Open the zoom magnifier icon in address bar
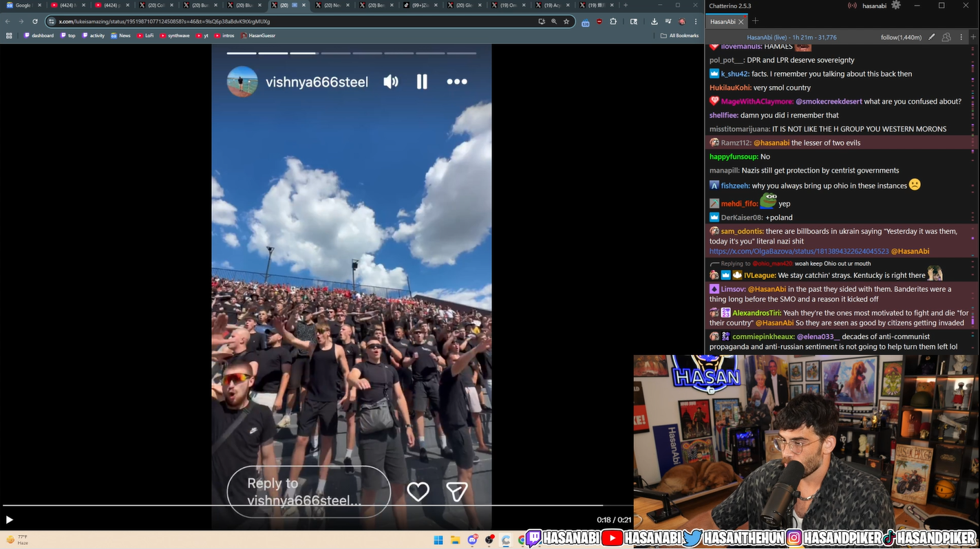Viewport: 980px width, 549px height. (554, 21)
